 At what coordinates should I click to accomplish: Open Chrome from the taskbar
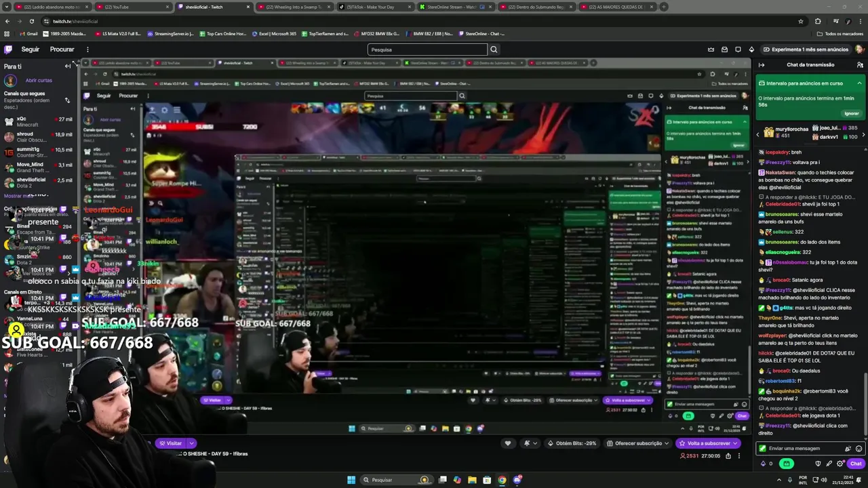pyautogui.click(x=502, y=480)
